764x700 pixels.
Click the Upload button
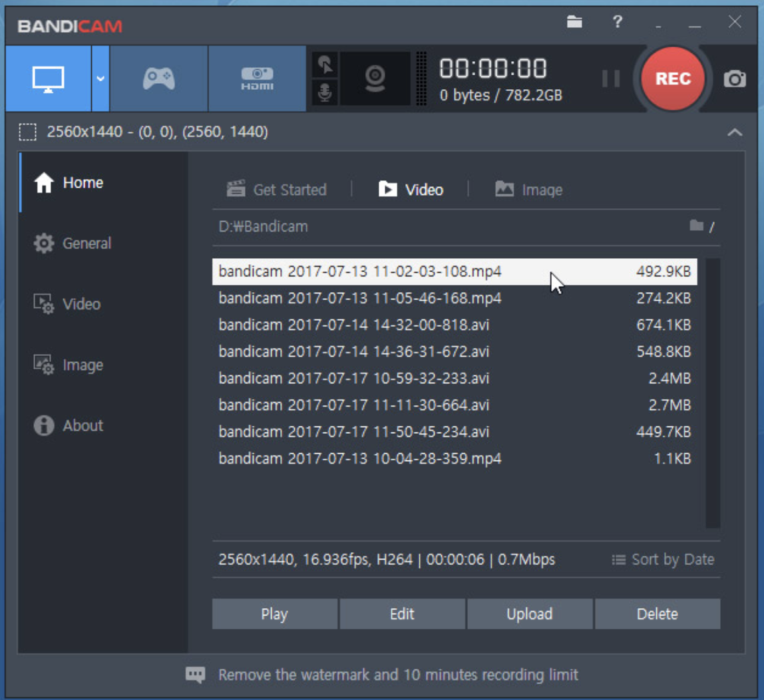(530, 613)
